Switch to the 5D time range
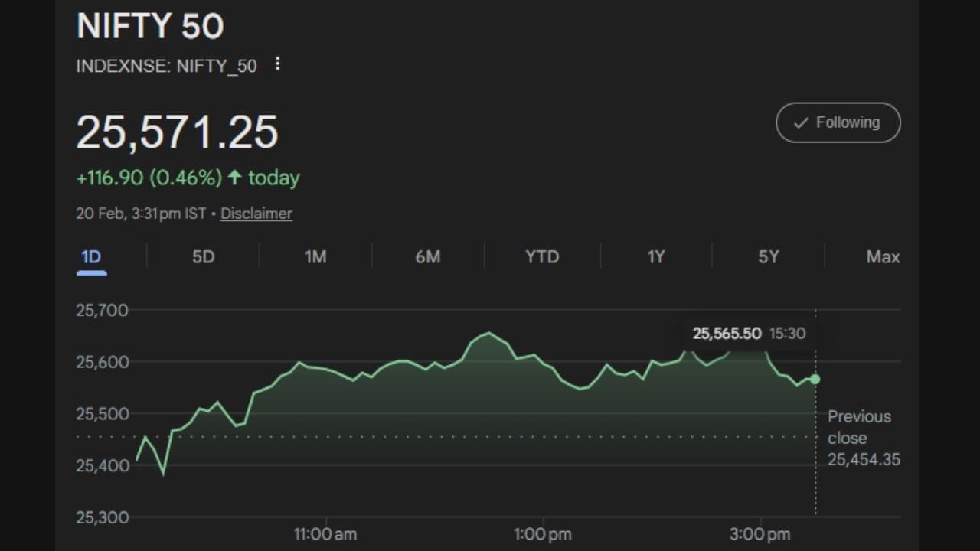This screenshot has height=551, width=980. (203, 257)
